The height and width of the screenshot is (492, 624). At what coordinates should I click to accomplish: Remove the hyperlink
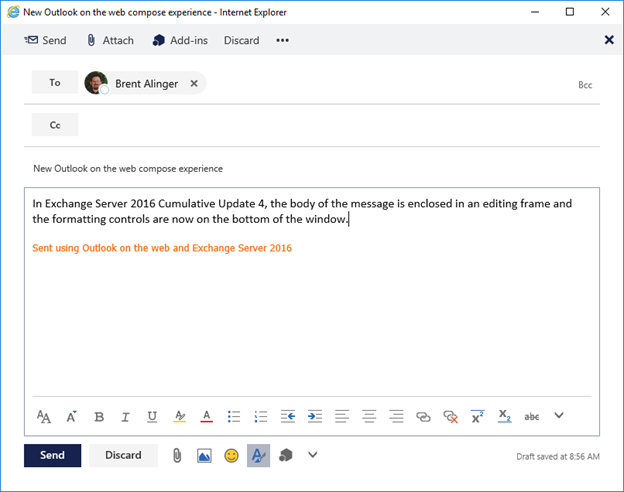[450, 417]
